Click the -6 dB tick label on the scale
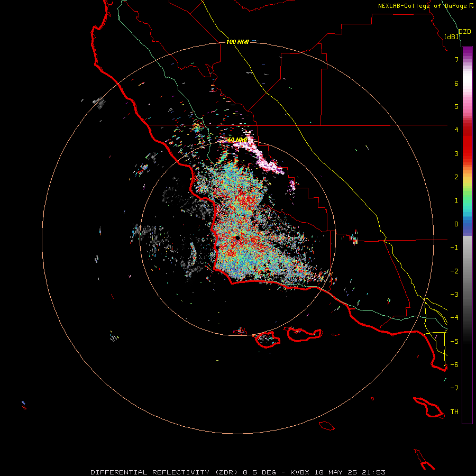This screenshot has height=476, width=476. 454,365
